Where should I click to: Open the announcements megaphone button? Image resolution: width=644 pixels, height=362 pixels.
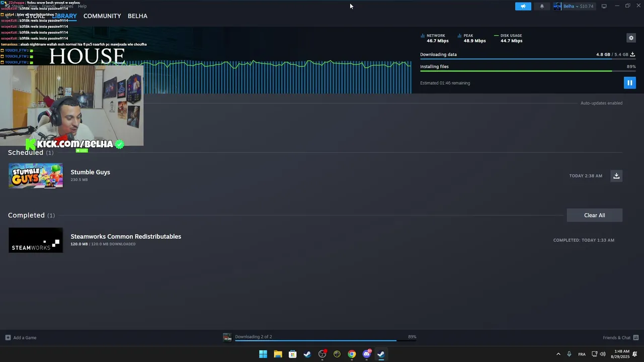[x=523, y=6]
